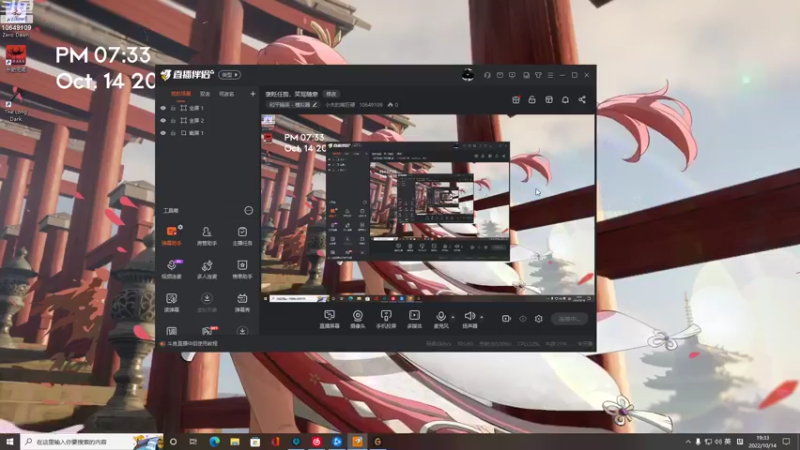Open Microsoft Edge from the taskbar
Viewport: 800px width, 450px height.
(214, 442)
